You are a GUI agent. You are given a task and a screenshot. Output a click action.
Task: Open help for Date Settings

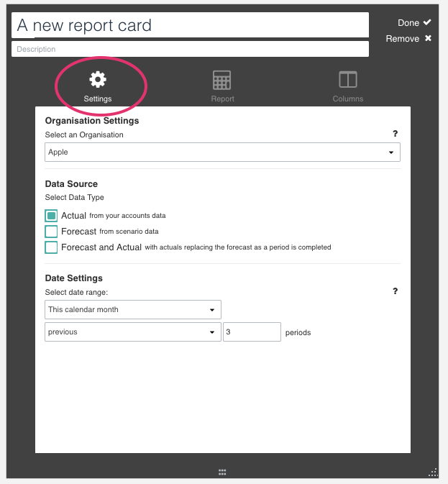click(x=396, y=291)
